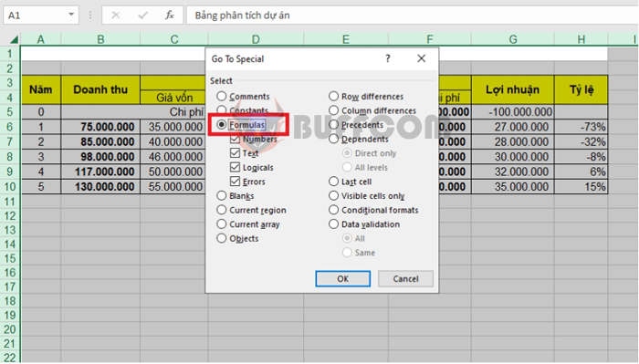The image size is (639, 364).
Task: Click cell with 46.000.000
Action: click(173, 157)
